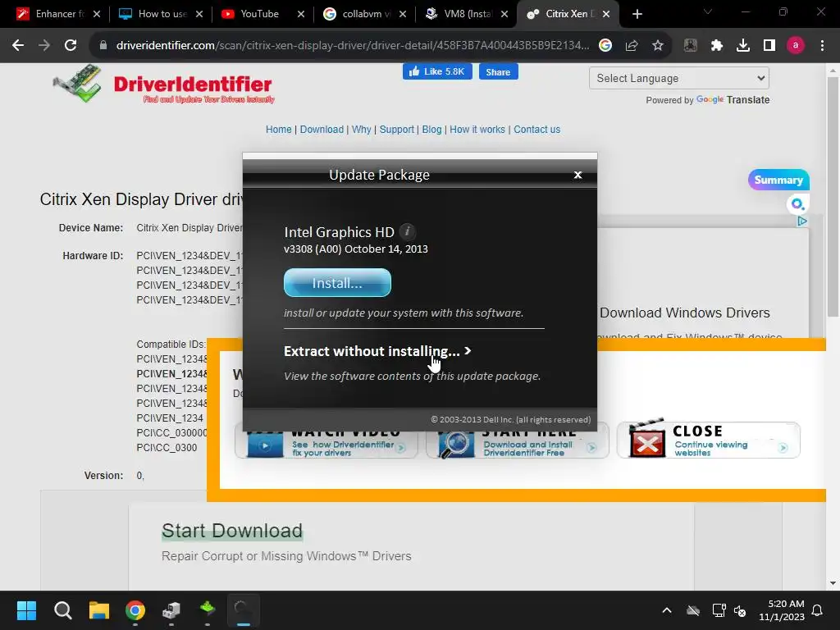The image size is (840, 630).
Task: Open the extensions puzzle icon
Action: [717, 46]
